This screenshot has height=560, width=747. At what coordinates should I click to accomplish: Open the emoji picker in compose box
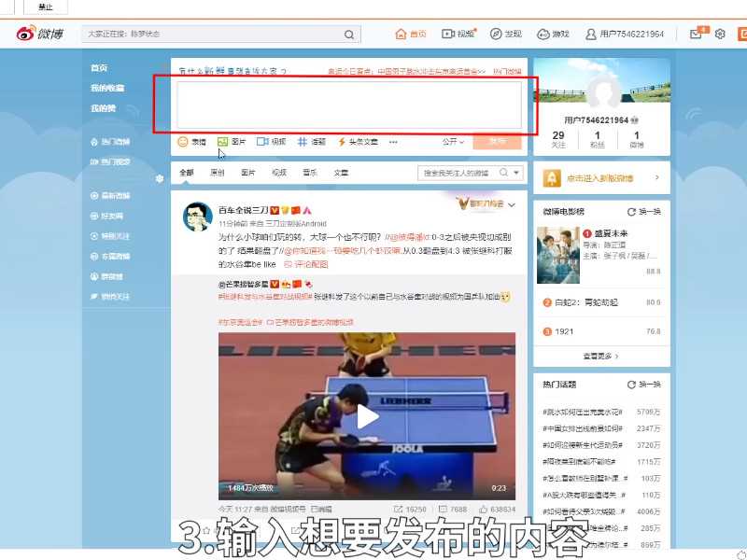click(x=183, y=143)
